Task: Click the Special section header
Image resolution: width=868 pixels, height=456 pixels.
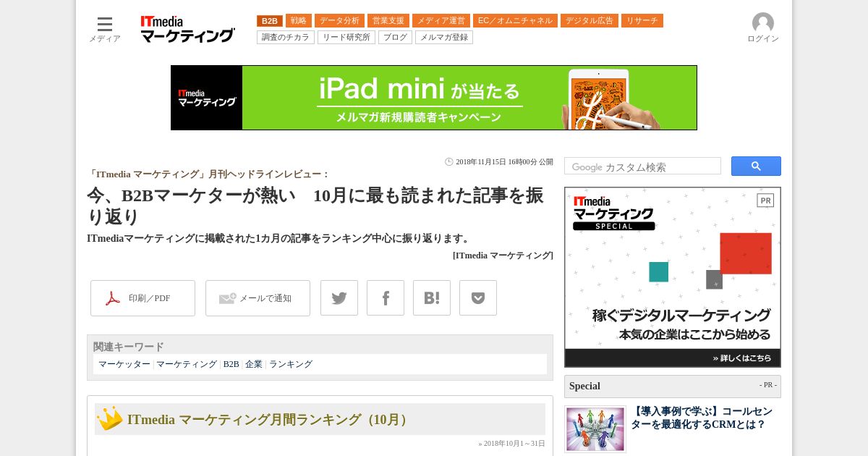Action: 673,386
